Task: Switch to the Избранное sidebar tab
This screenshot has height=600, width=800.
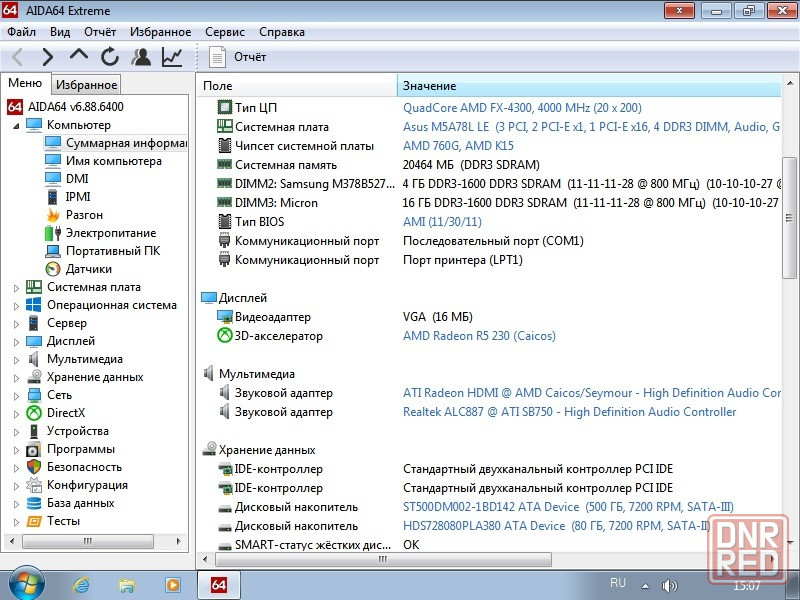Action: pyautogui.click(x=86, y=85)
